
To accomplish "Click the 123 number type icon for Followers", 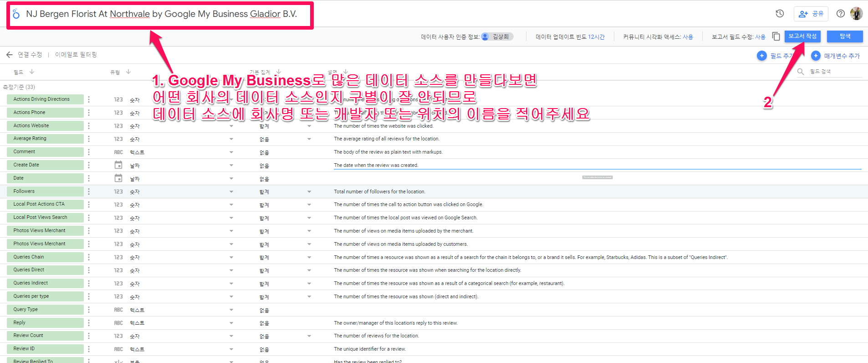I will [x=118, y=192].
